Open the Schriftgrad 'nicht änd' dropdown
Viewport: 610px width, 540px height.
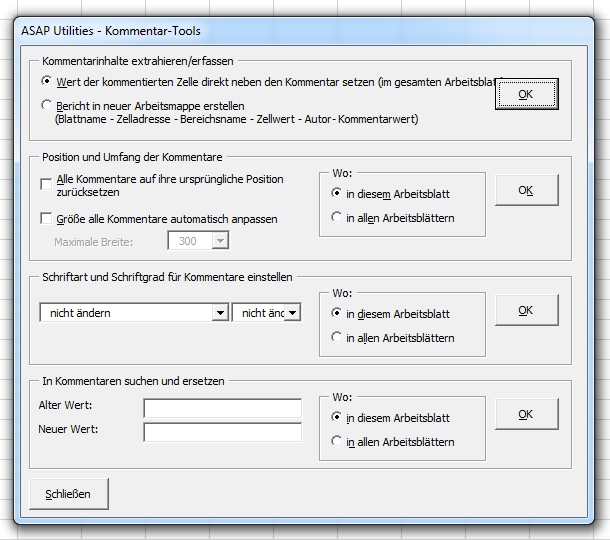click(293, 313)
